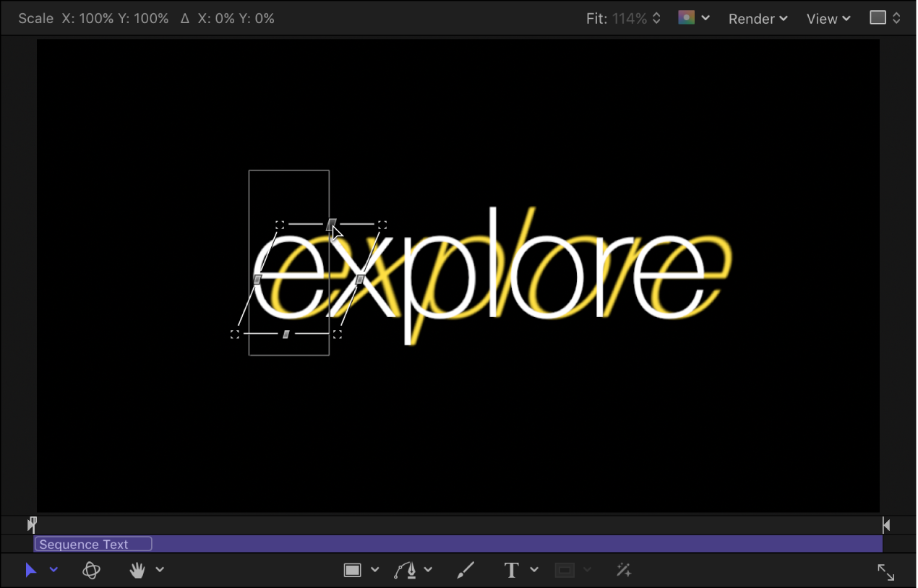Select the arrow Select/Transform tool
This screenshot has width=918, height=588.
[x=30, y=570]
